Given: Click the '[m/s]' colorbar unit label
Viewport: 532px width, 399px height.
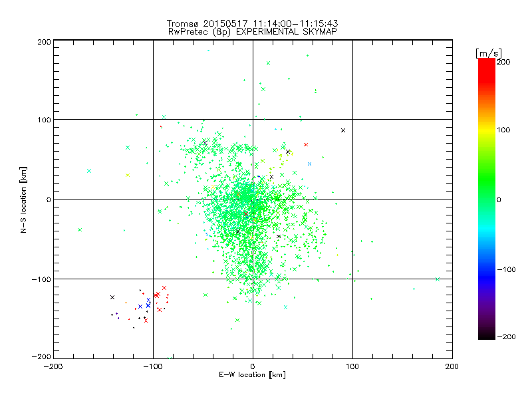Looking at the screenshot, I should pyautogui.click(x=489, y=53).
